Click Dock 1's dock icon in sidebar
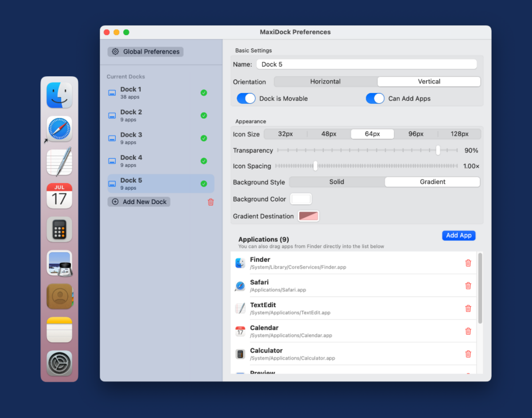This screenshot has height=418, width=532. [x=112, y=93]
